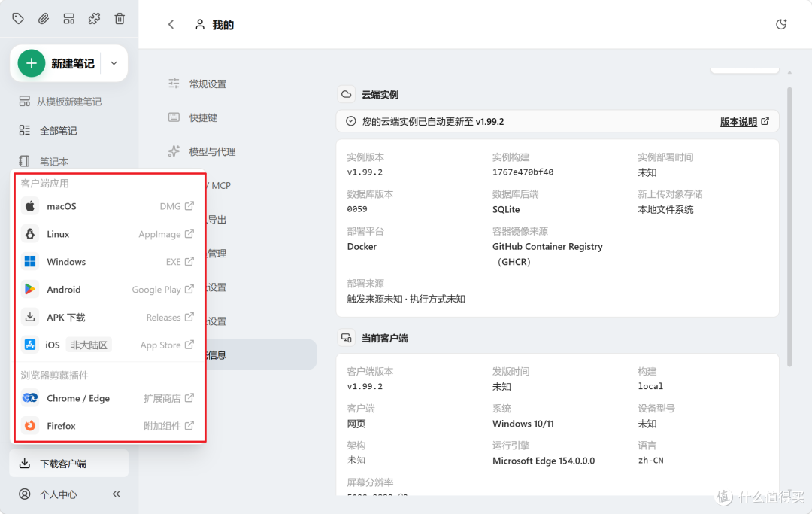Open 个人中心 in sidebar
The width and height of the screenshot is (812, 514).
click(x=48, y=494)
